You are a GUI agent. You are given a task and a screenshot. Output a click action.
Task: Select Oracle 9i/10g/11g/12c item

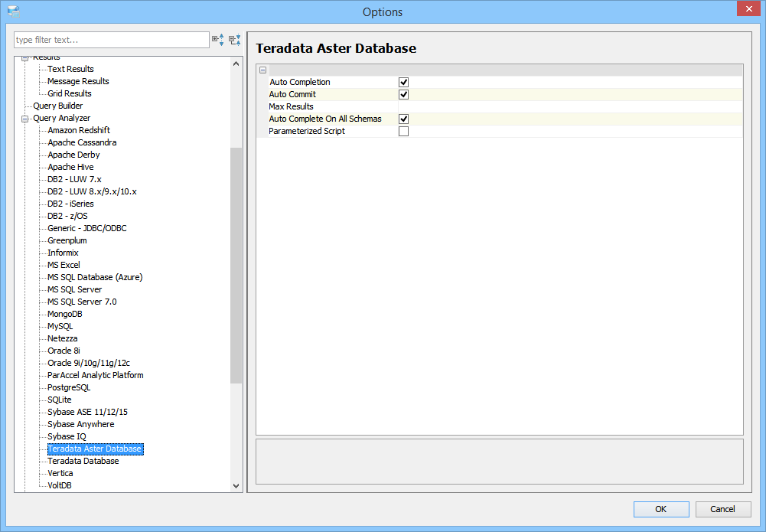click(89, 362)
